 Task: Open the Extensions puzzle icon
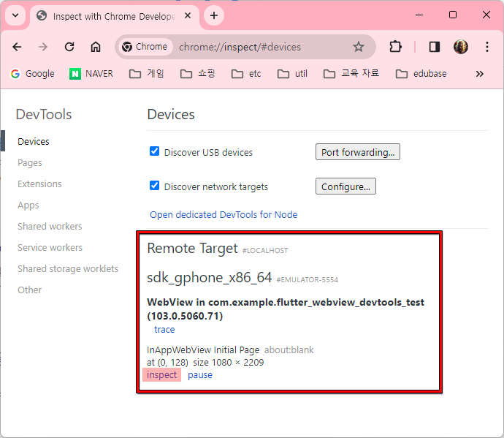tap(395, 47)
